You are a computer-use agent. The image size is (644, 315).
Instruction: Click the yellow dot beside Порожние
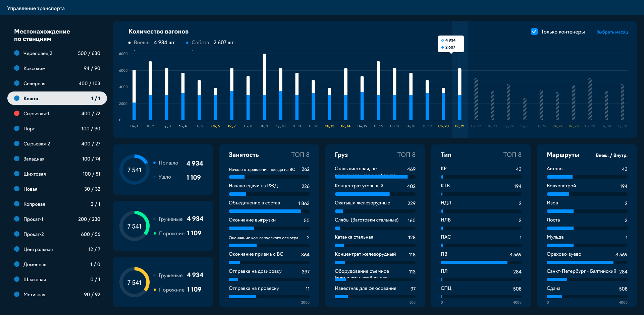click(x=155, y=290)
